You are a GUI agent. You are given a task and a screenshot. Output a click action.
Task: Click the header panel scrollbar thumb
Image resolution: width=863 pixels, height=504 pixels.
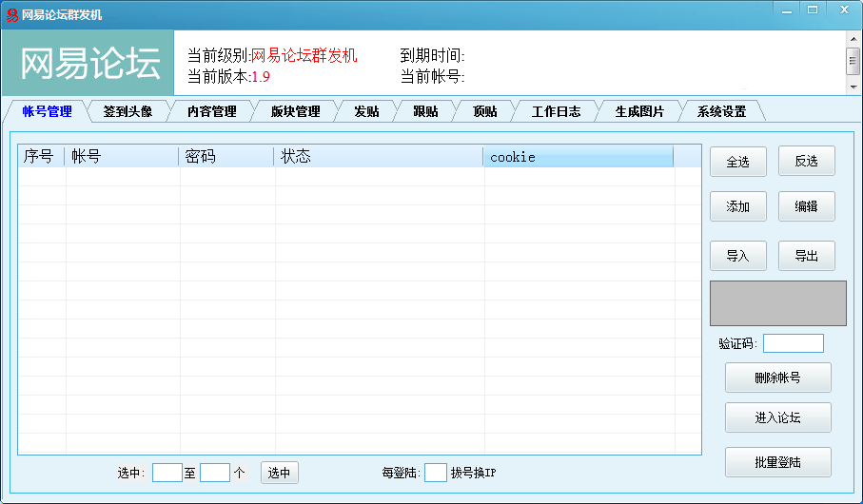pyautogui.click(x=853, y=61)
